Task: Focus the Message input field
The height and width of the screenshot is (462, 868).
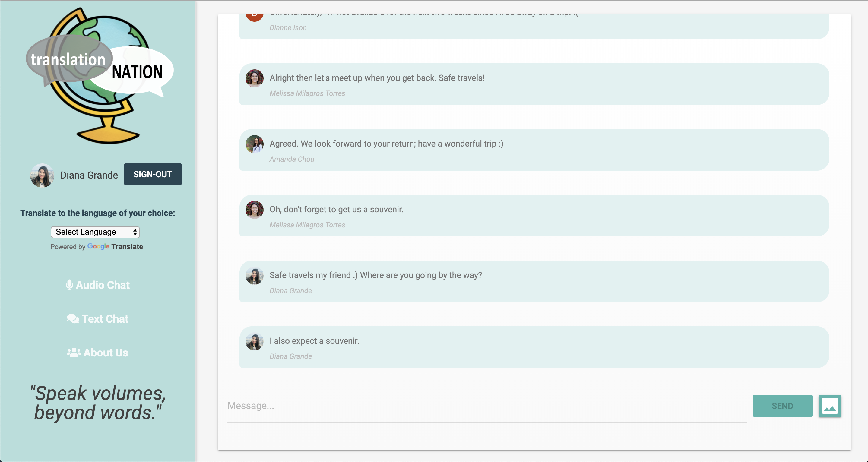Action: [x=485, y=406]
